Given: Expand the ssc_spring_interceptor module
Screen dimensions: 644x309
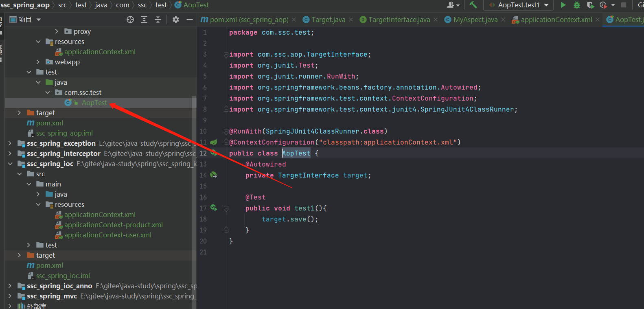Looking at the screenshot, I should tap(10, 153).
